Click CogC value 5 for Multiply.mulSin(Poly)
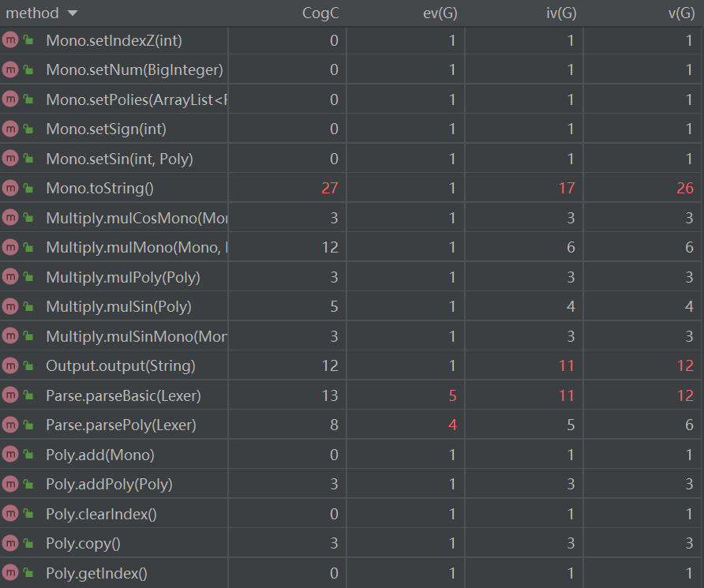This screenshot has width=704, height=588. tap(334, 306)
